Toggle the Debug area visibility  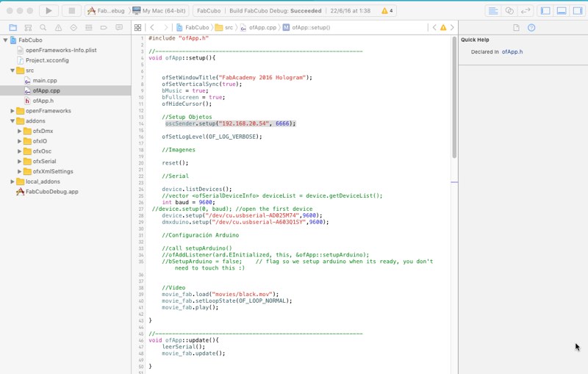[x=562, y=10]
